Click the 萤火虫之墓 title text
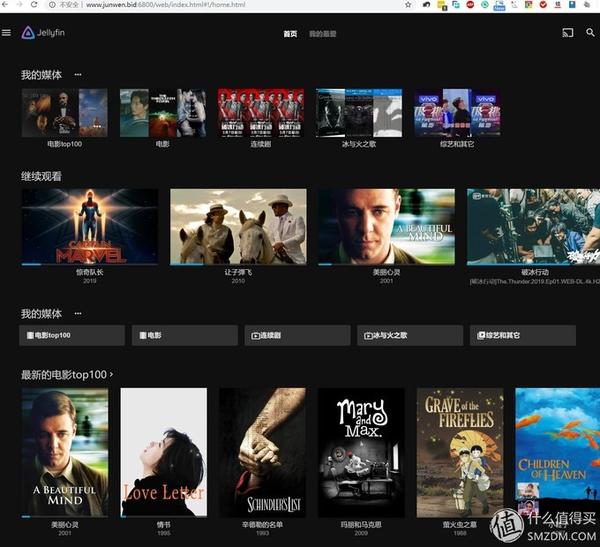 [x=460, y=524]
